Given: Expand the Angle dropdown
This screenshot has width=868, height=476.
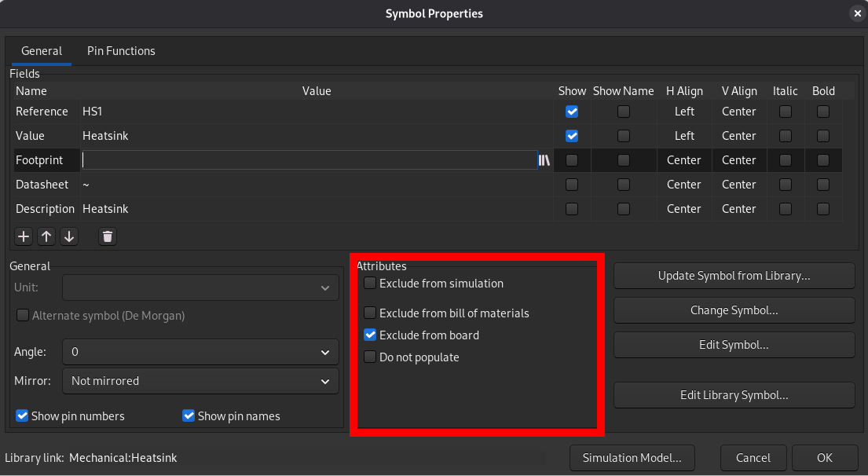Looking at the screenshot, I should coord(200,353).
